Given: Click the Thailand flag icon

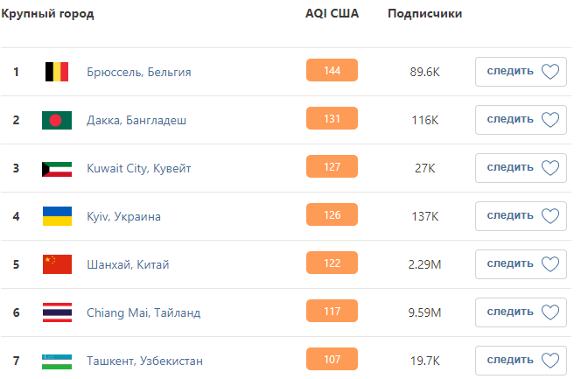Looking at the screenshot, I should 57,312.
